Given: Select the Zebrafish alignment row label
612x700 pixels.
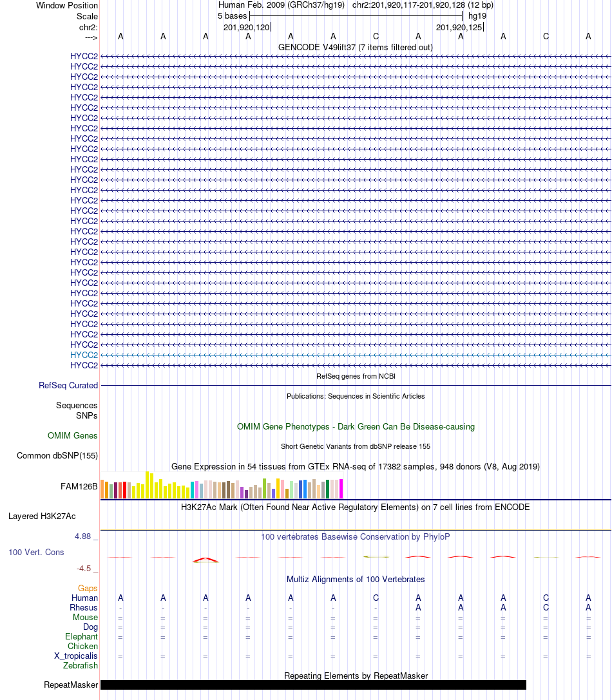Looking at the screenshot, I should pyautogui.click(x=81, y=666).
